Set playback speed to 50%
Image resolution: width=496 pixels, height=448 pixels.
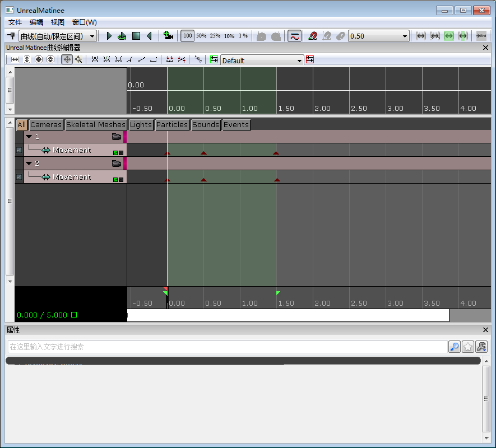point(201,36)
